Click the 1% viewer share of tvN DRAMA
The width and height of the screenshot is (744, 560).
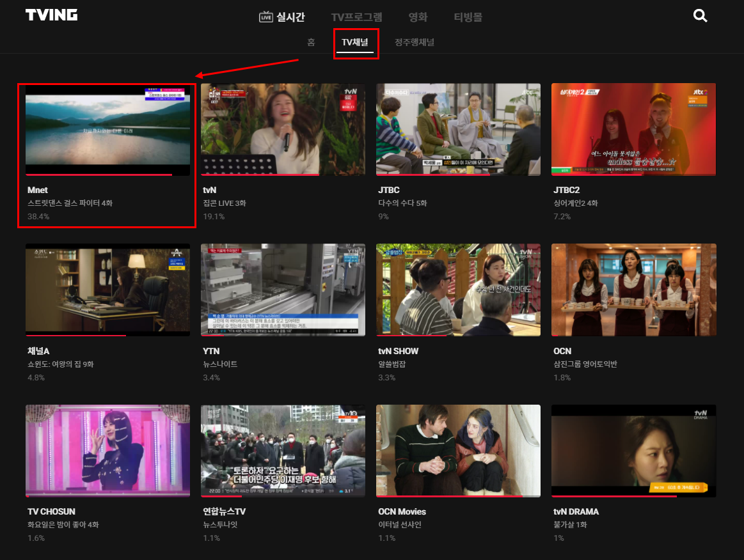pos(558,538)
